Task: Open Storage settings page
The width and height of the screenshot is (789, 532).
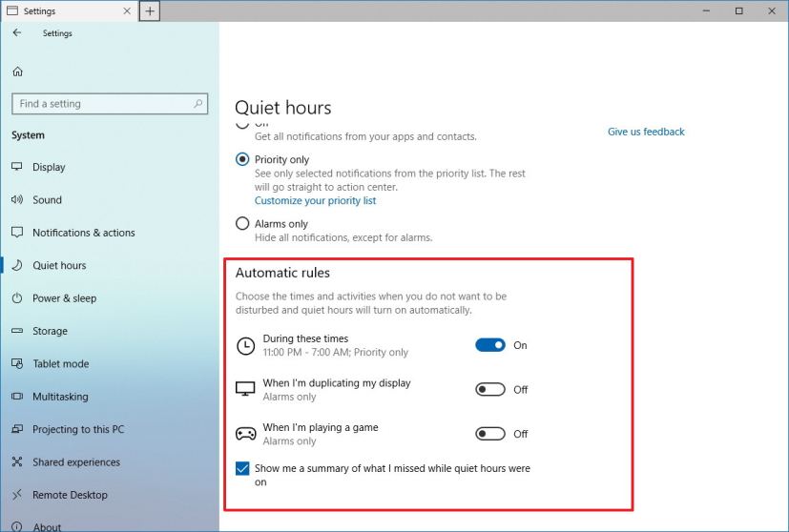Action: click(x=50, y=331)
